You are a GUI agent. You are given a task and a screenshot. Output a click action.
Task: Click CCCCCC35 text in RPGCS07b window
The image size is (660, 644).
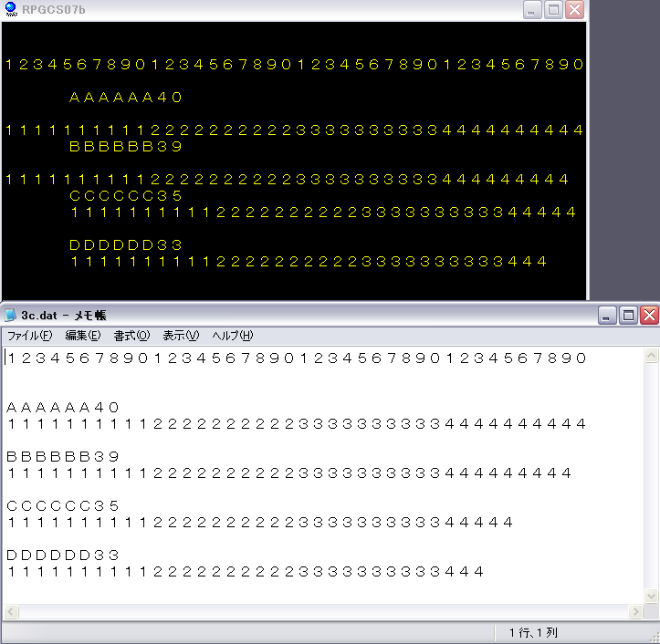(125, 195)
